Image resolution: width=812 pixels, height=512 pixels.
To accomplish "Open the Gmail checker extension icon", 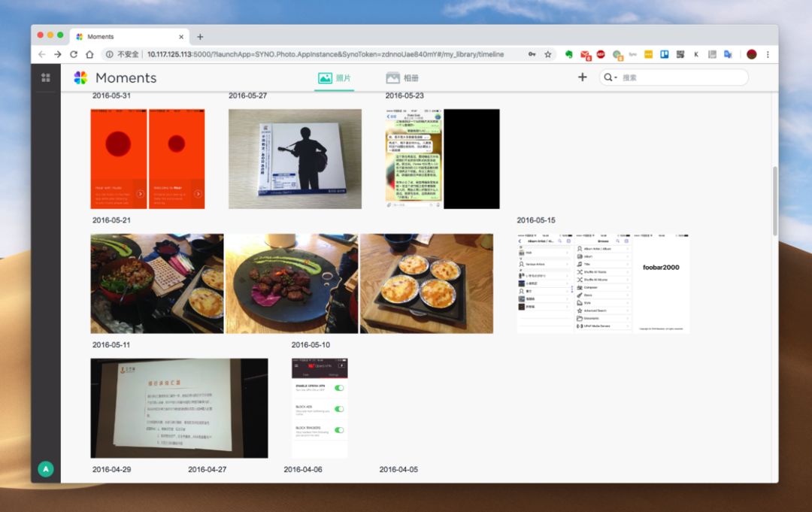I will pos(585,55).
